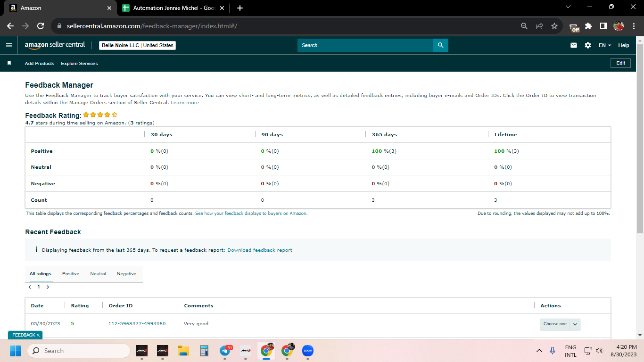Viewport: 644px width, 362px height.
Task: Click the microphone icon in system tray
Action: (x=552, y=351)
